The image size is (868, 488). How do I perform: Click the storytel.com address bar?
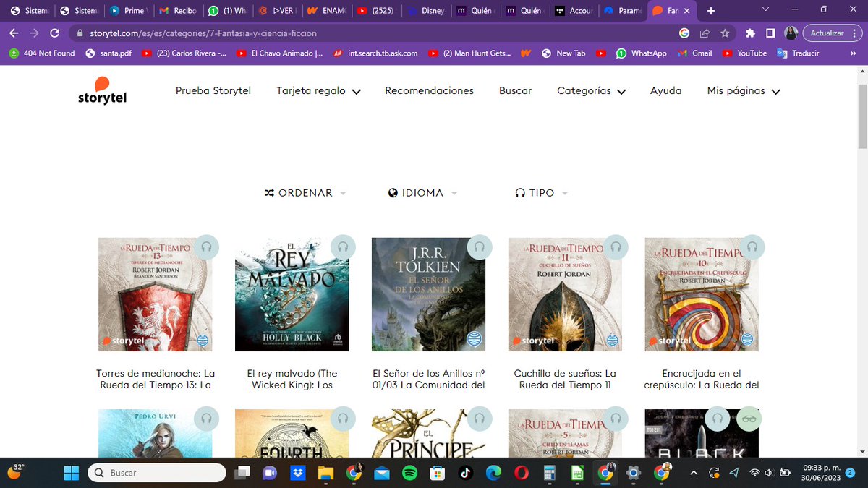(376, 33)
